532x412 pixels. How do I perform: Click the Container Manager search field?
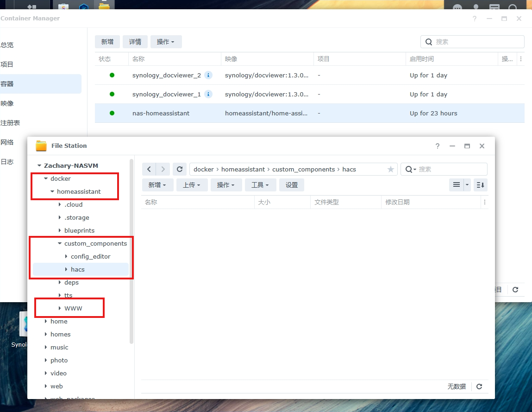click(472, 42)
